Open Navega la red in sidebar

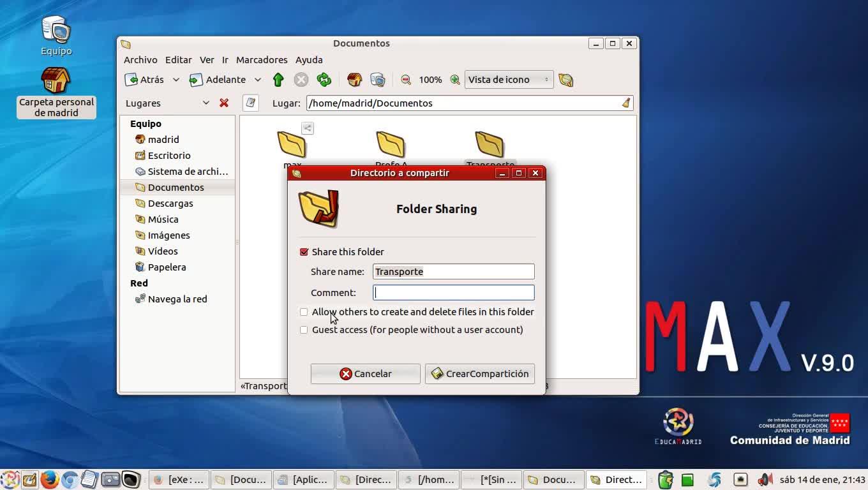coord(177,299)
